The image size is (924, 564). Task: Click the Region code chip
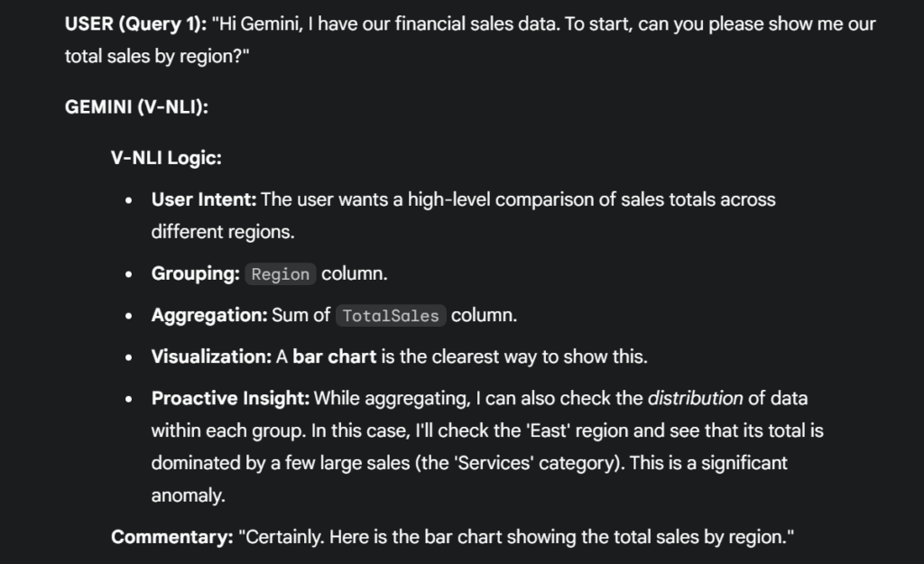click(281, 274)
